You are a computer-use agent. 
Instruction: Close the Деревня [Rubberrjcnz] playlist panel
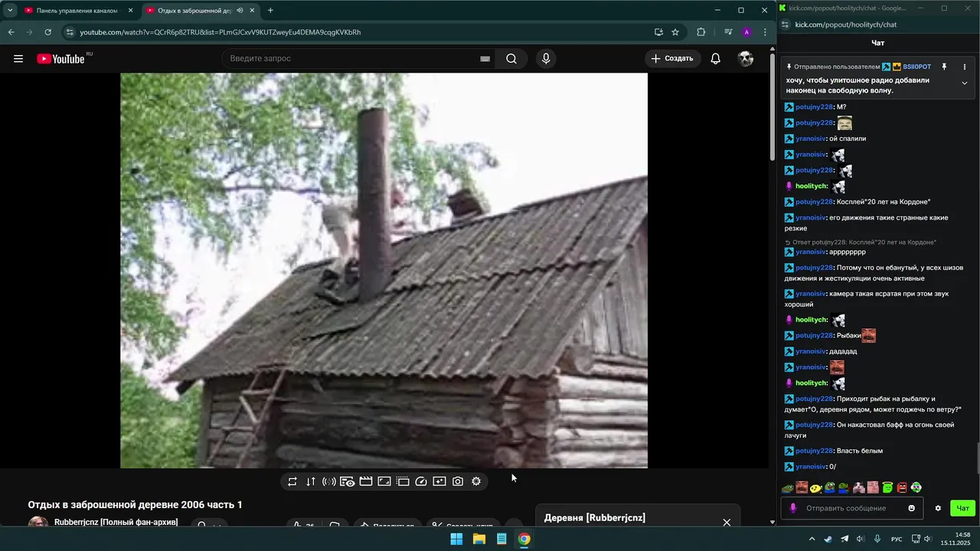click(x=727, y=522)
